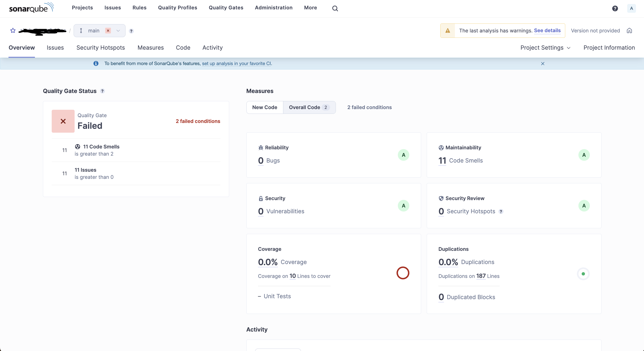Select the Activity project tab
This screenshot has height=351, width=644.
pos(213,48)
